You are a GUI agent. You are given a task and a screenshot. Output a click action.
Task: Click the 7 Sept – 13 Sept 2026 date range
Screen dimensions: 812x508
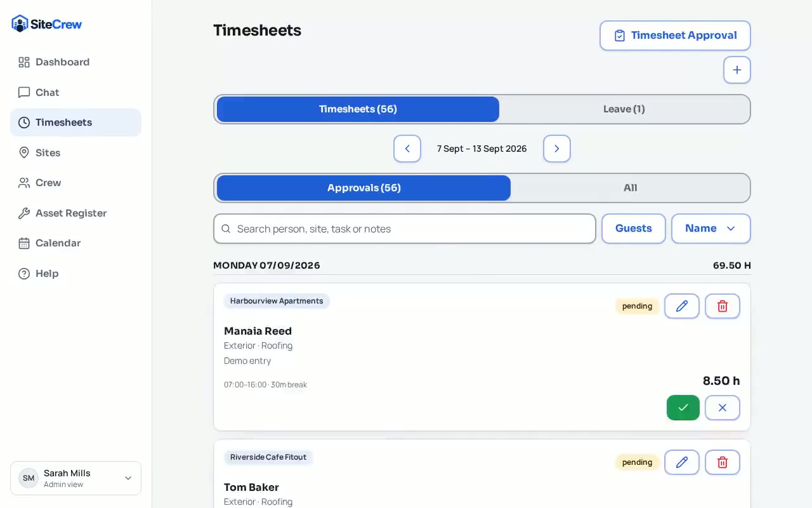pos(482,149)
